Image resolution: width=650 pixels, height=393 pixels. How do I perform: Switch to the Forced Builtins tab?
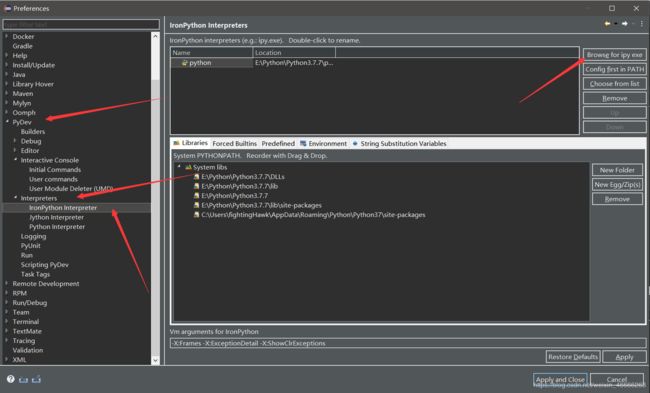[x=234, y=143]
